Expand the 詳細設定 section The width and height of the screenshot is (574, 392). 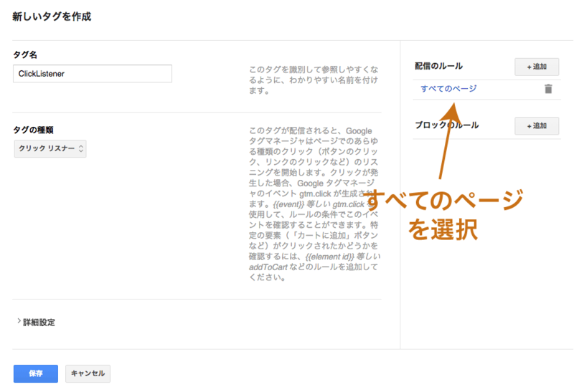pyautogui.click(x=36, y=322)
